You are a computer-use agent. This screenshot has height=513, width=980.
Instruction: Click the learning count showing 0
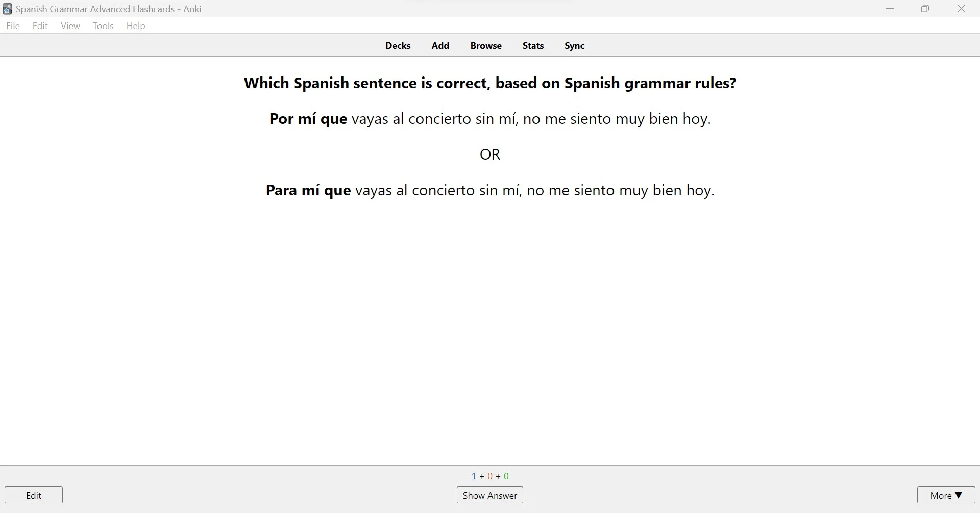pyautogui.click(x=490, y=476)
